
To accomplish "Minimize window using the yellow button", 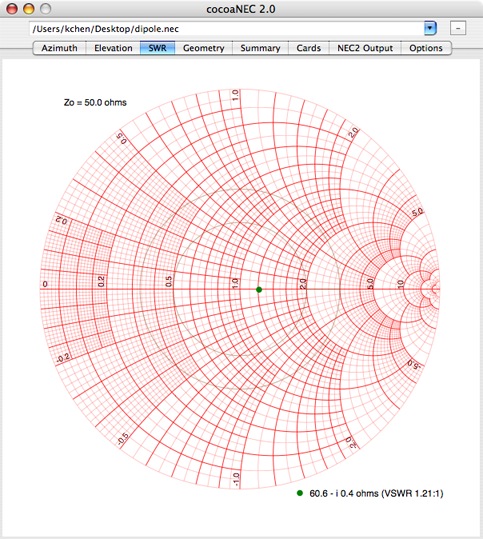I will [29, 9].
